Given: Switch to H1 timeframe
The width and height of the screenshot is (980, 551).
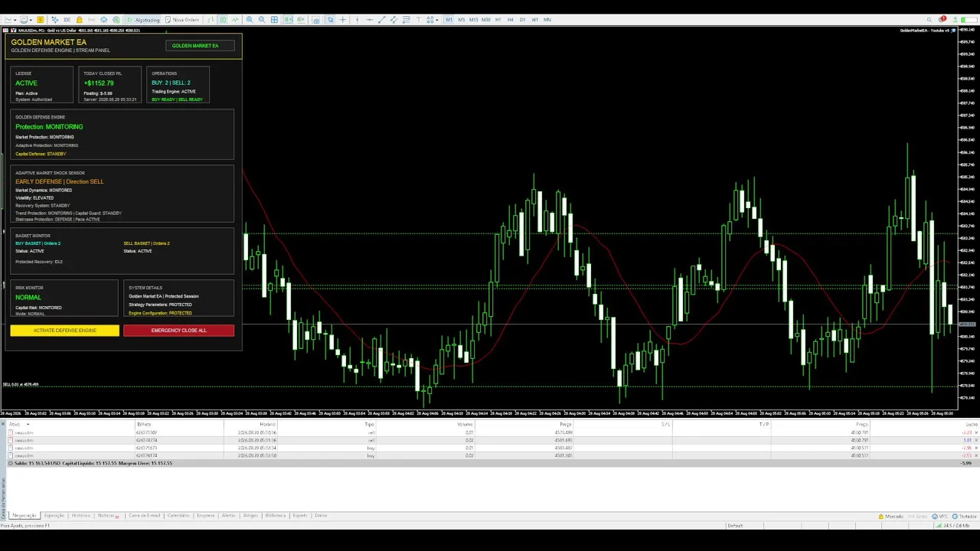Looking at the screenshot, I should (x=498, y=20).
